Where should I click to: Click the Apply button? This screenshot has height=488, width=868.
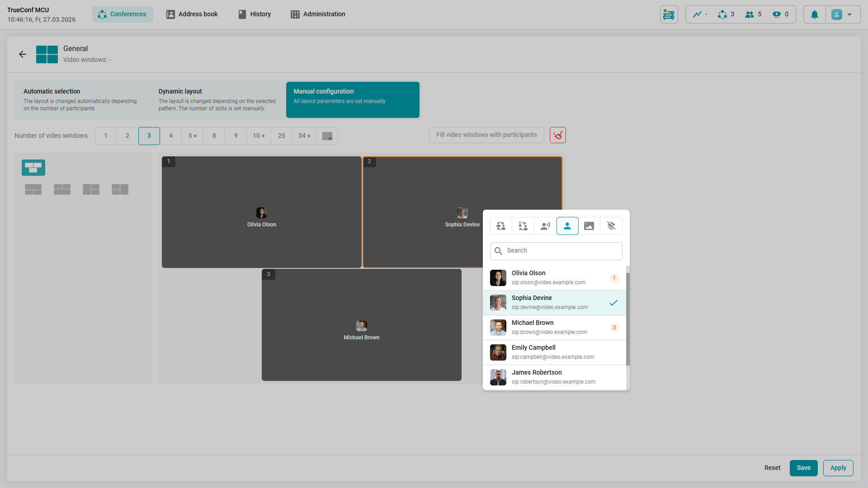coord(838,468)
